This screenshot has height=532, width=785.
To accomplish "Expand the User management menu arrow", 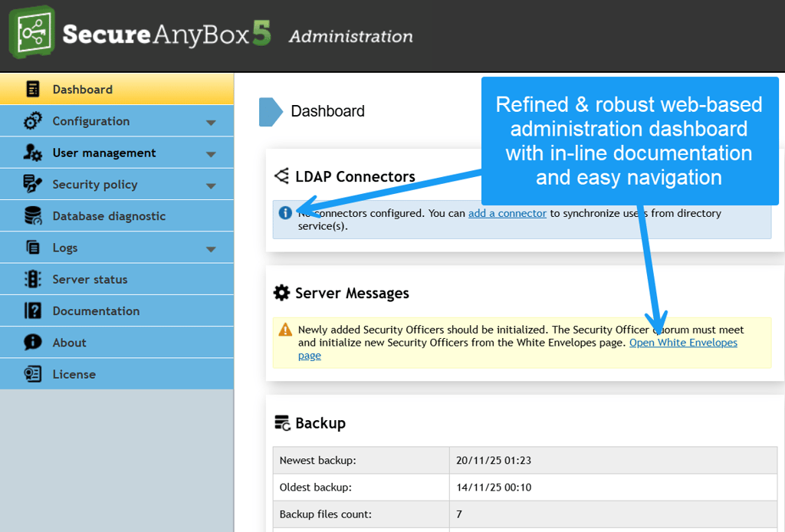I will pos(212,154).
